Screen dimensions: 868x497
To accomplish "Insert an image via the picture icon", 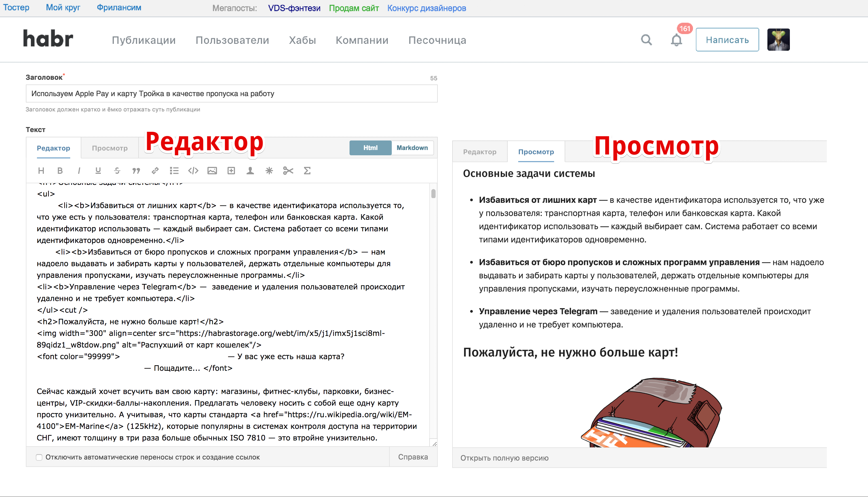I will 212,171.
